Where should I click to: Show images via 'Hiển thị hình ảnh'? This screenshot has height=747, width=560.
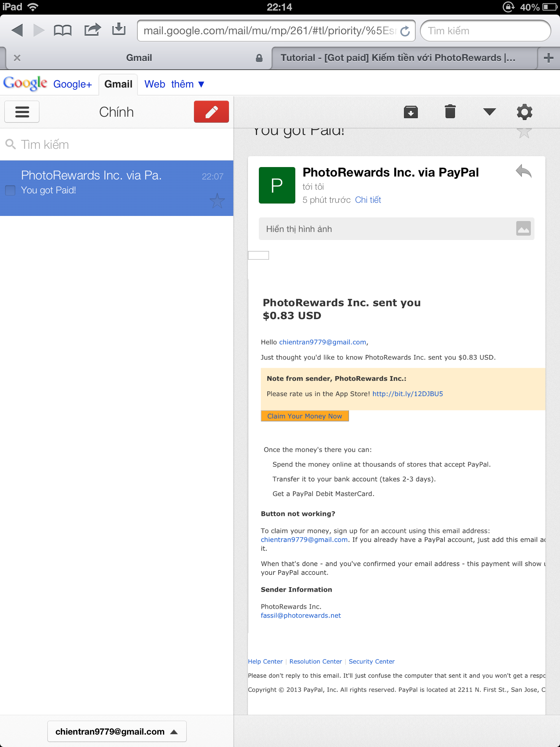397,229
